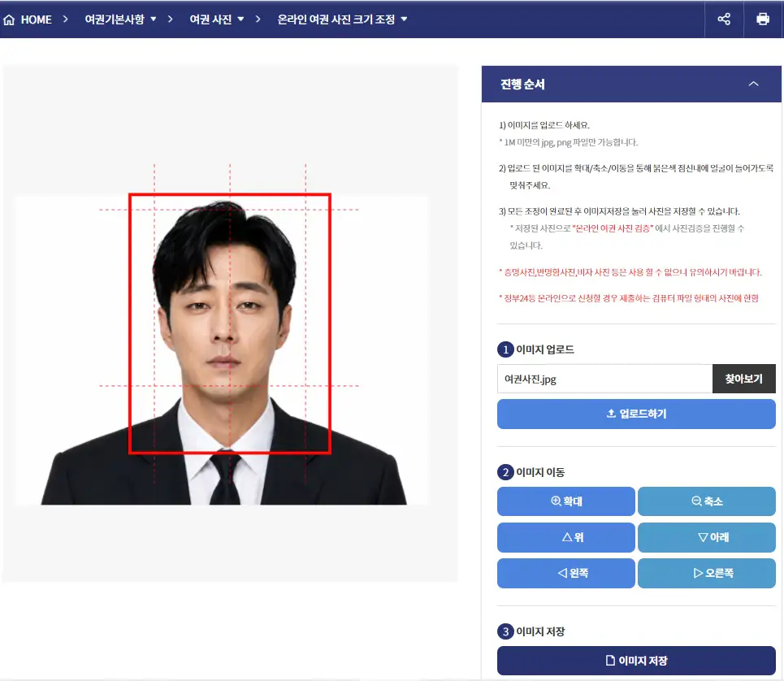Click the 업로드하기 upload button
Viewport: 784px width, 681px height.
(x=636, y=414)
